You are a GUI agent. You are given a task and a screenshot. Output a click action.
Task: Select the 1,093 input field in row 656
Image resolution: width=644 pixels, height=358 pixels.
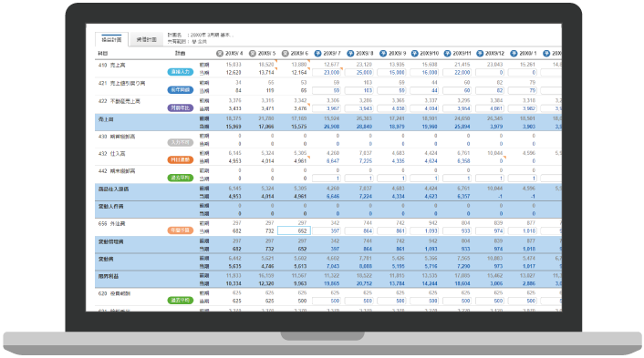[x=424, y=230]
